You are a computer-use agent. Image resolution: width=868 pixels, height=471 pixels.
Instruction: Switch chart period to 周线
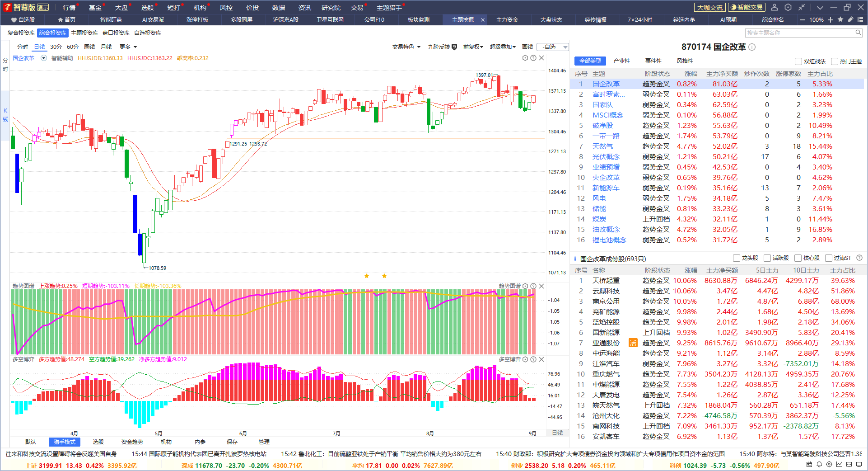tap(89, 47)
